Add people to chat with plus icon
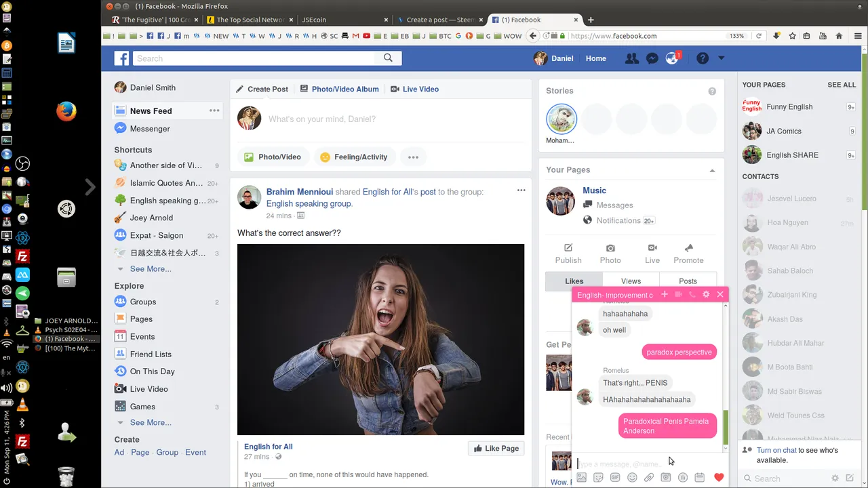868x488 pixels. tap(665, 294)
